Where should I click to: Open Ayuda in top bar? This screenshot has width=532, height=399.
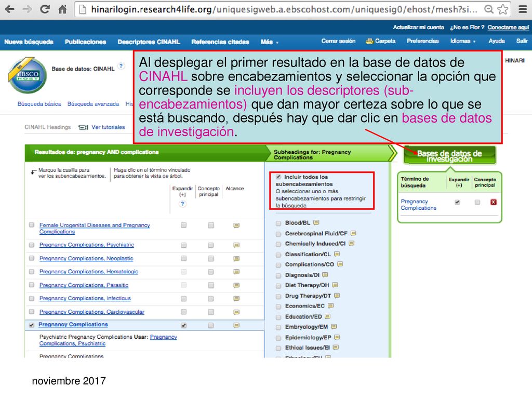[497, 41]
